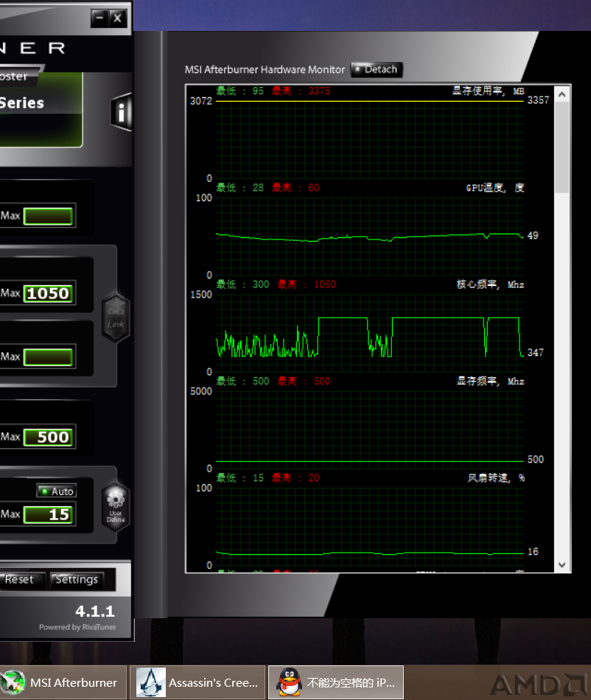The image size is (591, 700).
Task: Click the current GPU temperature reading 49
Action: pos(533,236)
